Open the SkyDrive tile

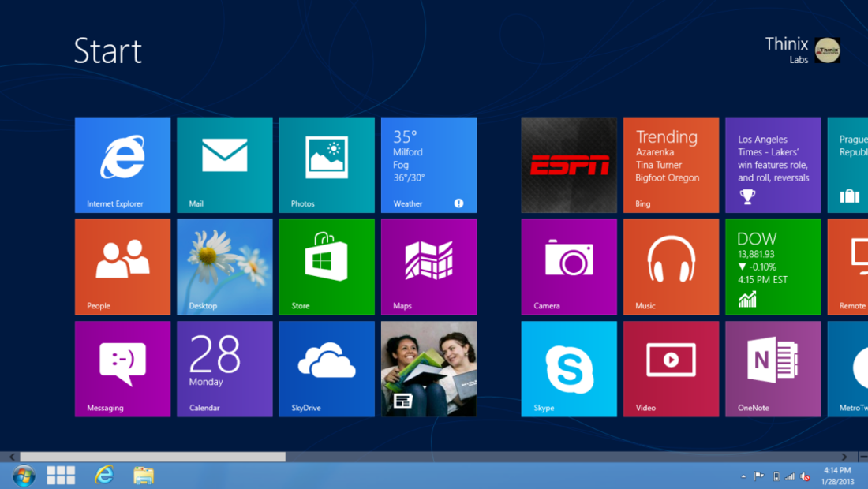(x=327, y=369)
